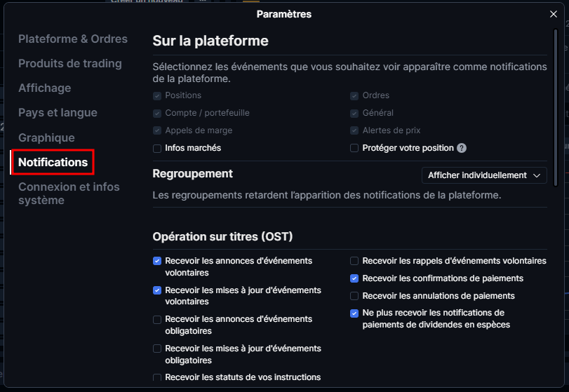
Task: Tick Recevoir les rappels d'événements volontaires
Action: point(354,261)
